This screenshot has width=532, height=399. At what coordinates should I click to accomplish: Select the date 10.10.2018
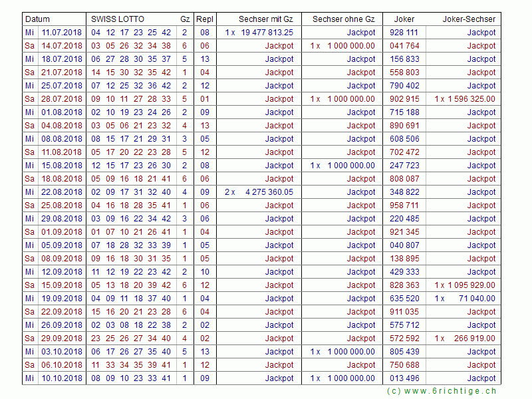(x=62, y=378)
